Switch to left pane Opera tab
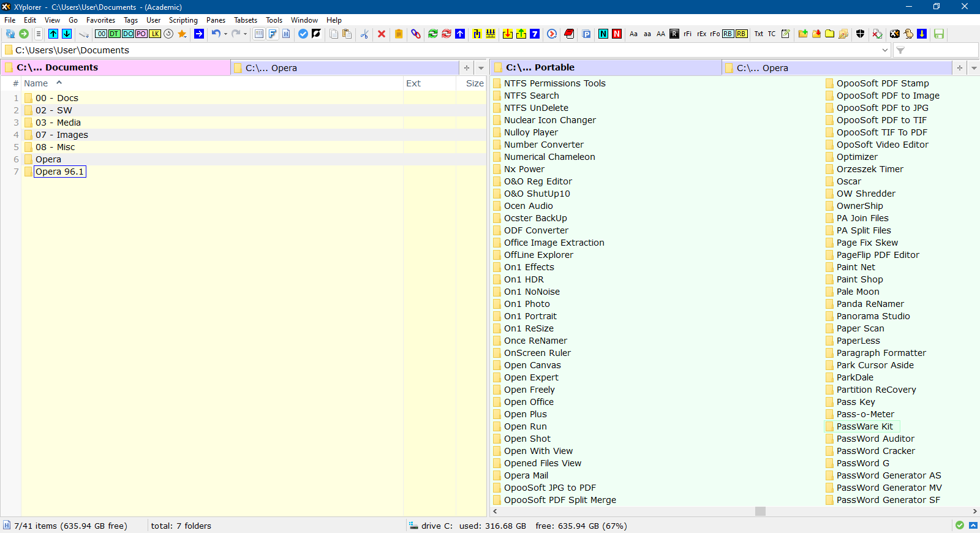980x533 pixels. pos(345,68)
